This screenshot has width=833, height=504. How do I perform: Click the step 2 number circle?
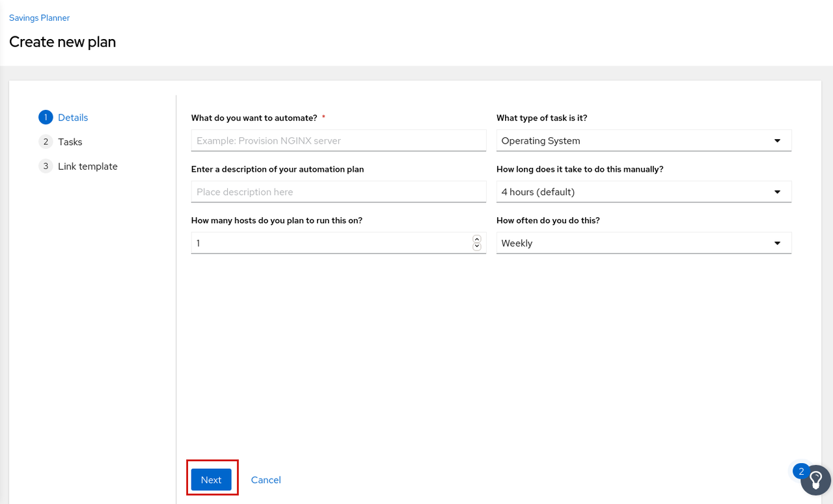coord(46,142)
